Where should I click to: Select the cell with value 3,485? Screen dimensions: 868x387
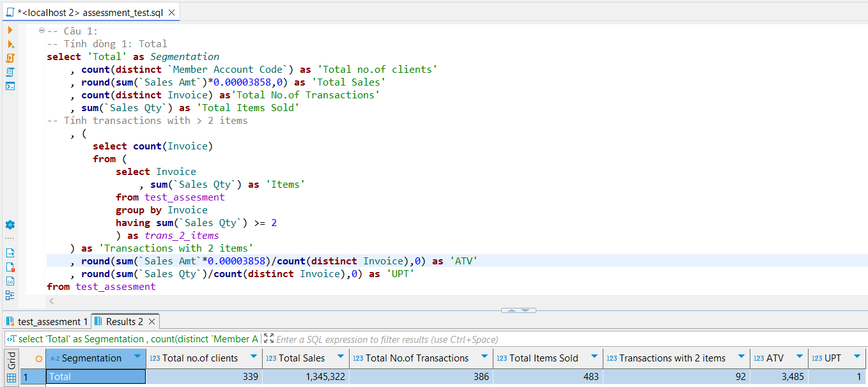[779, 377]
